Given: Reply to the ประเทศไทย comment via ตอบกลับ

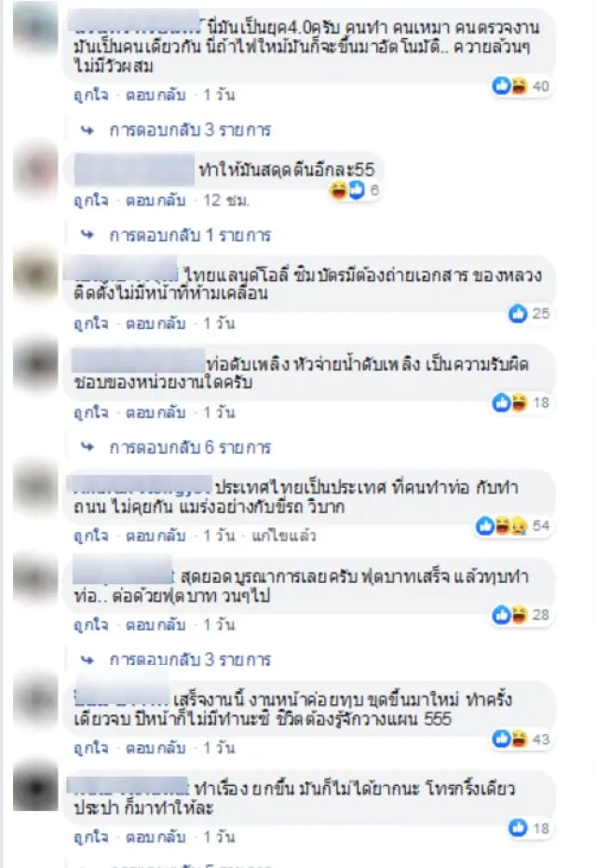Looking at the screenshot, I should point(156,536).
